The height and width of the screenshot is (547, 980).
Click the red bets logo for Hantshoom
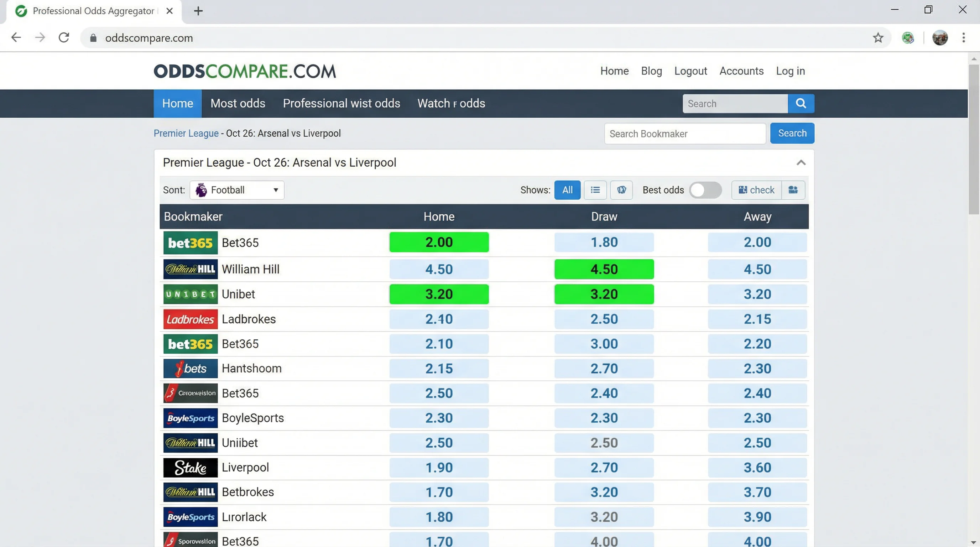click(x=191, y=369)
